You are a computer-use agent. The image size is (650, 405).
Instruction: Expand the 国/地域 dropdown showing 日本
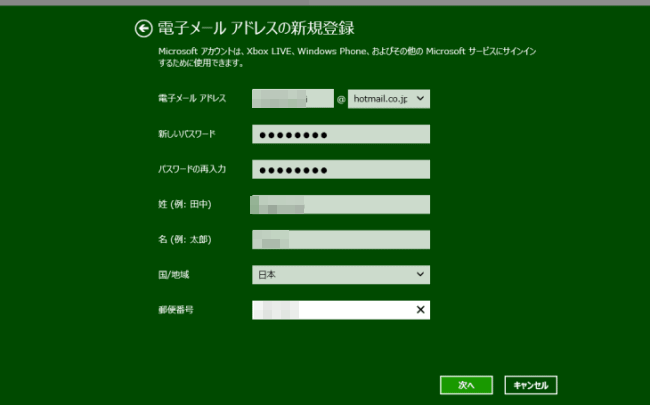pos(340,274)
